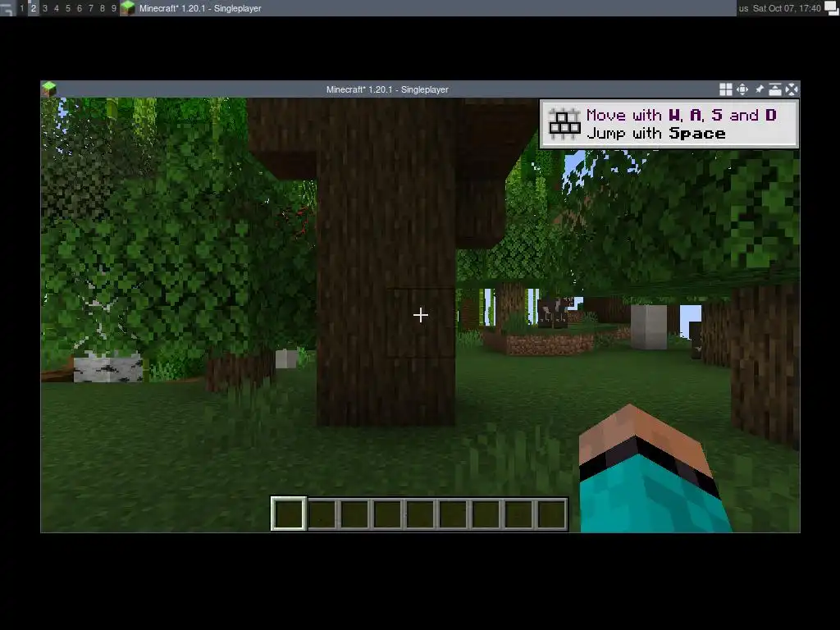Click the grass block icon in top taskbar
Image resolution: width=840 pixels, height=630 pixels.
coord(127,8)
